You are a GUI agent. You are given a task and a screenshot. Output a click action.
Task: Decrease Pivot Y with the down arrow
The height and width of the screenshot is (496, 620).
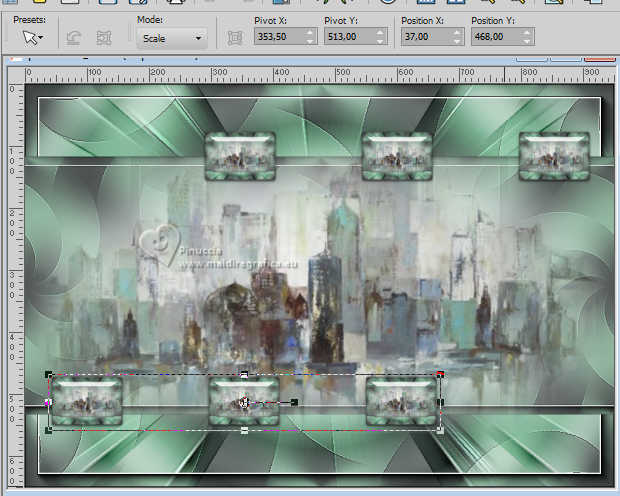point(380,41)
